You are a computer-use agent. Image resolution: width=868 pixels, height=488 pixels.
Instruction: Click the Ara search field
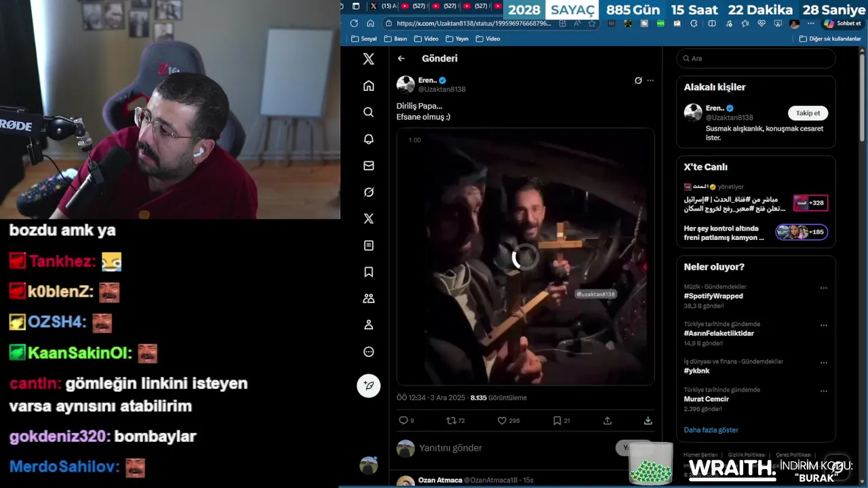tap(756, 58)
